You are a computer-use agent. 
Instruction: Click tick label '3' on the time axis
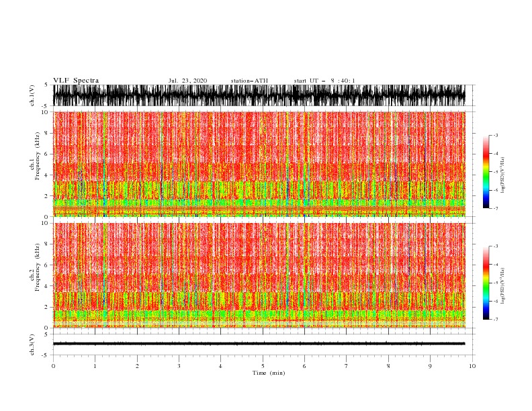tap(179, 366)
